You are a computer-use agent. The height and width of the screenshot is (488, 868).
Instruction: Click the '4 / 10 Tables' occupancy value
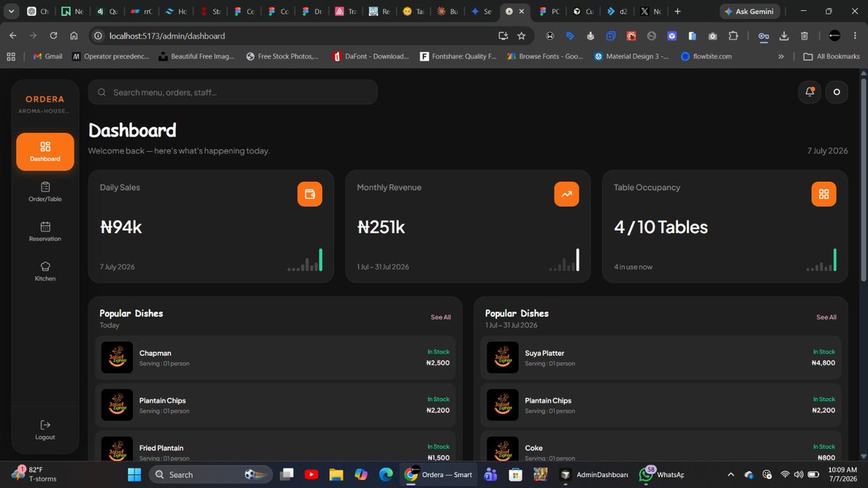(x=661, y=227)
